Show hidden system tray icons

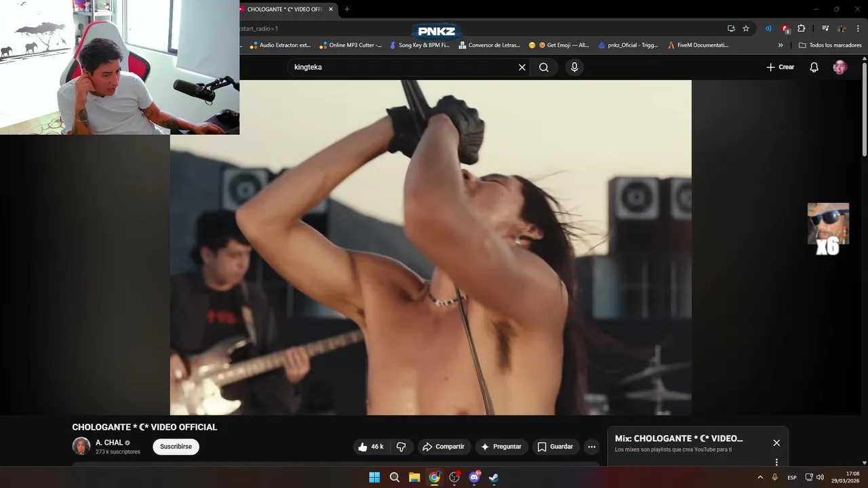coord(760,477)
